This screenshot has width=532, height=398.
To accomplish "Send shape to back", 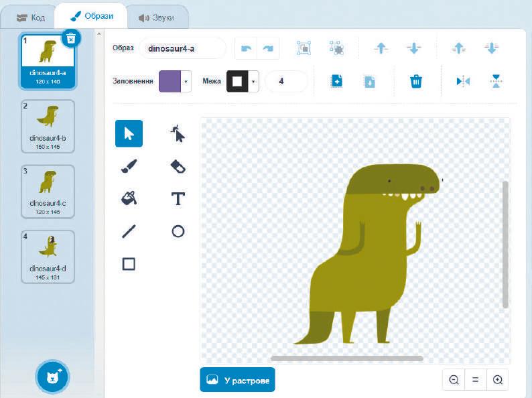I will point(492,48).
